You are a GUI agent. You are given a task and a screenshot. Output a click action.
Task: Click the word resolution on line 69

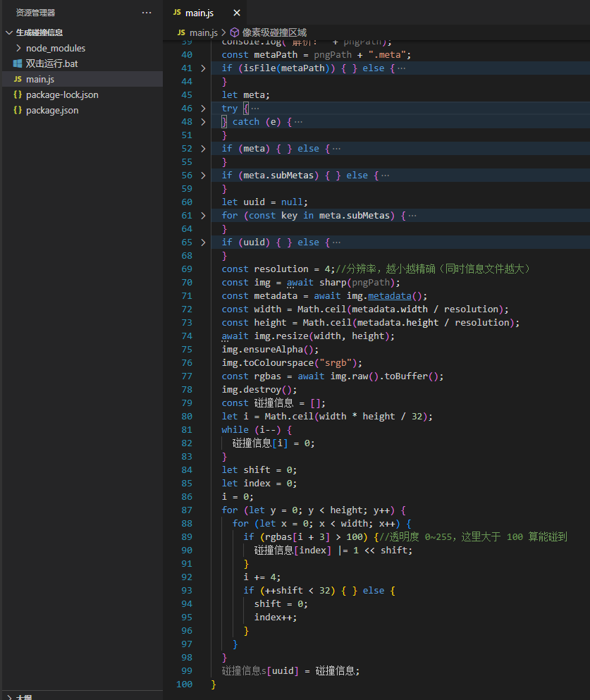click(281, 269)
